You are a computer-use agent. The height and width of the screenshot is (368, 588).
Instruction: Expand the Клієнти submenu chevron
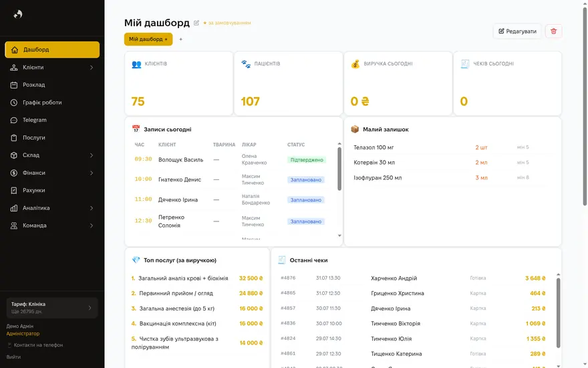click(92, 68)
